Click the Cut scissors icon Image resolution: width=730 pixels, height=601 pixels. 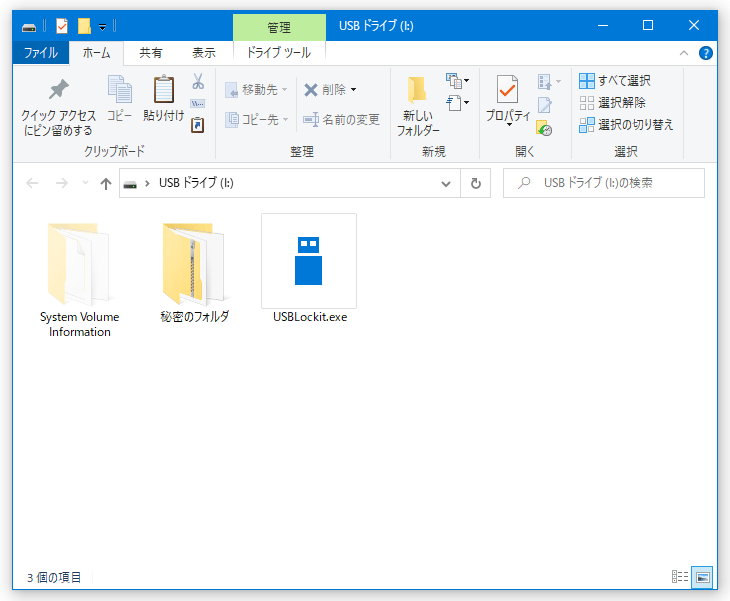pos(198,81)
